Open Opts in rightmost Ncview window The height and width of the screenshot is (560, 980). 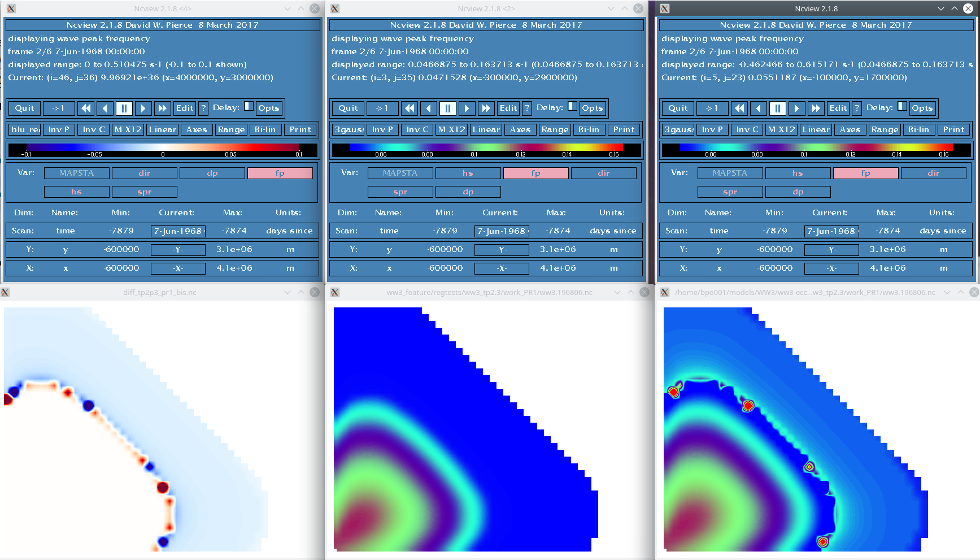pyautogui.click(x=922, y=108)
